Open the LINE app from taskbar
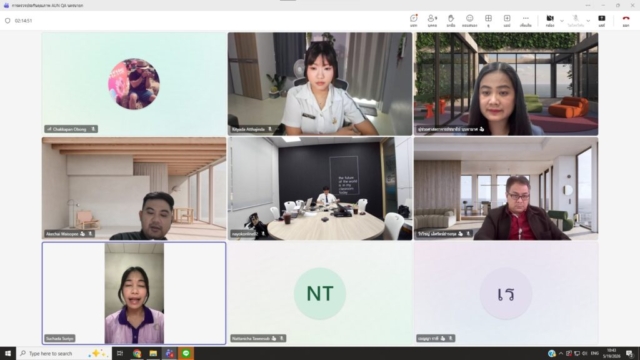This screenshot has width=640, height=360. tap(186, 353)
